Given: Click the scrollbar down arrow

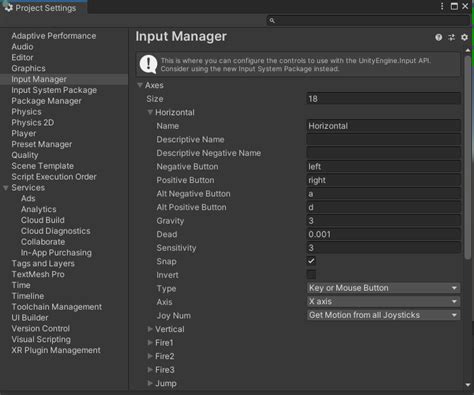Looking at the screenshot, I should (x=468, y=385).
